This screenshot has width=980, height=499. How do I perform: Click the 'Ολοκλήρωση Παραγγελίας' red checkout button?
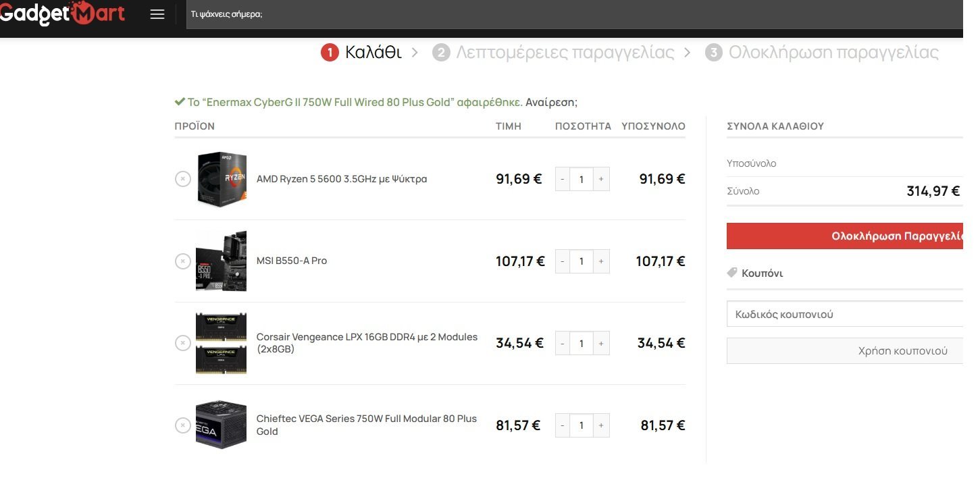(845, 236)
